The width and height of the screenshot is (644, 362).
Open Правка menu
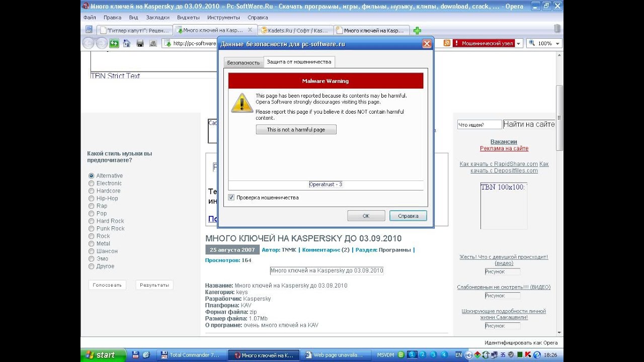pyautogui.click(x=112, y=17)
